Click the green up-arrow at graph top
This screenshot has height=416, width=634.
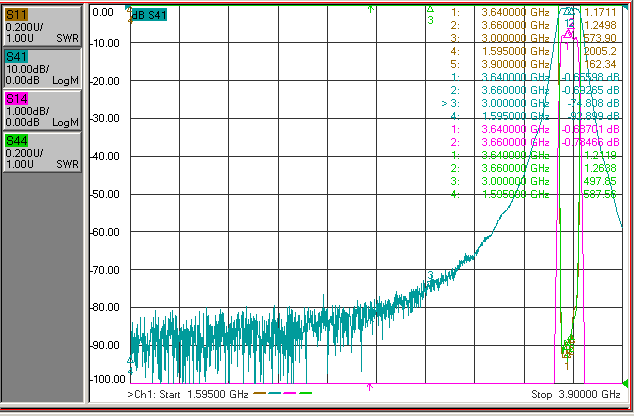pos(370,9)
